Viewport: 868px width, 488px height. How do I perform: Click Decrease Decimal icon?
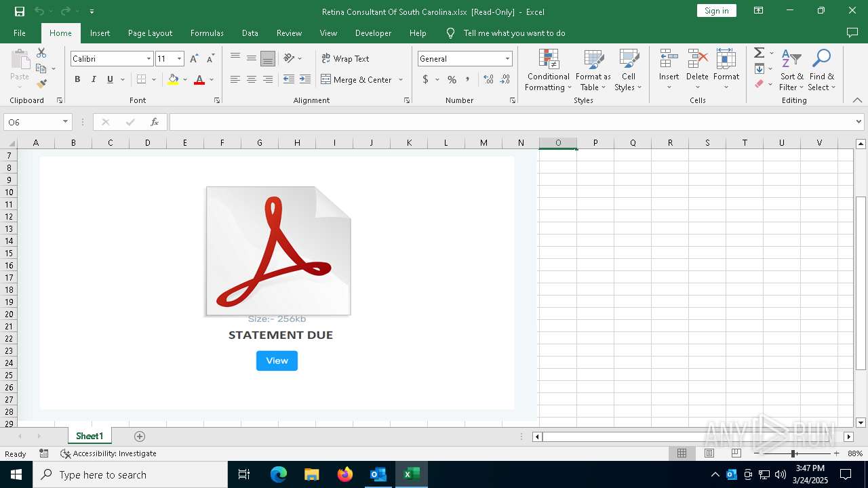tap(505, 79)
